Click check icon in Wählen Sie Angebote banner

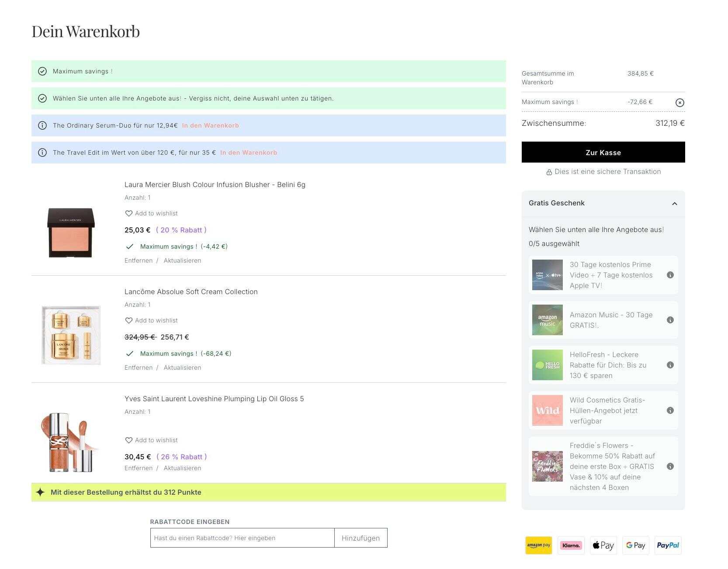tap(42, 98)
